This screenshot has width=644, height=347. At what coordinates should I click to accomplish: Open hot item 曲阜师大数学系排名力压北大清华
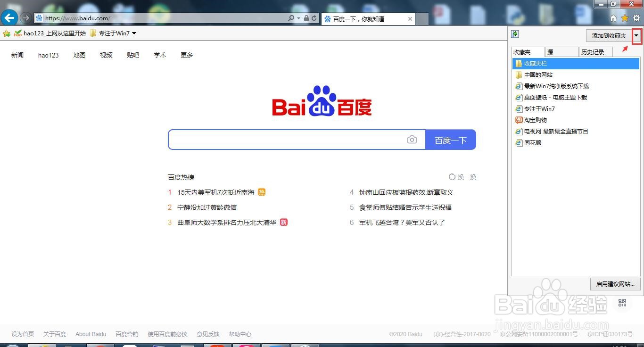227,223
